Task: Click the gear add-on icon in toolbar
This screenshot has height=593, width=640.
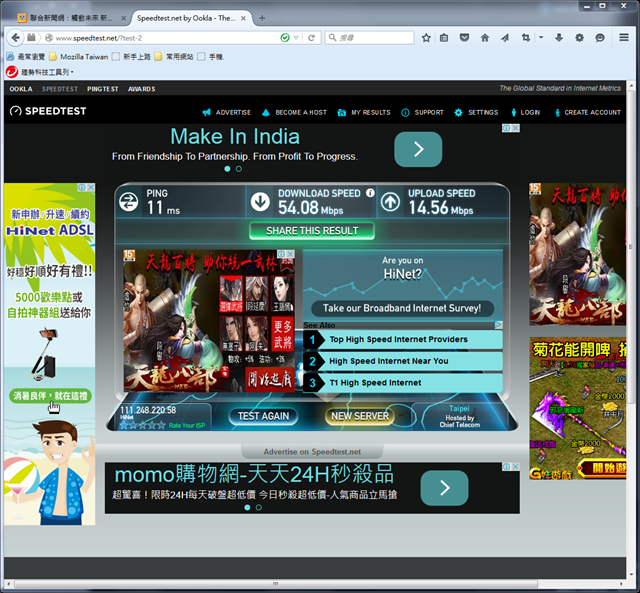Action: coord(579,38)
